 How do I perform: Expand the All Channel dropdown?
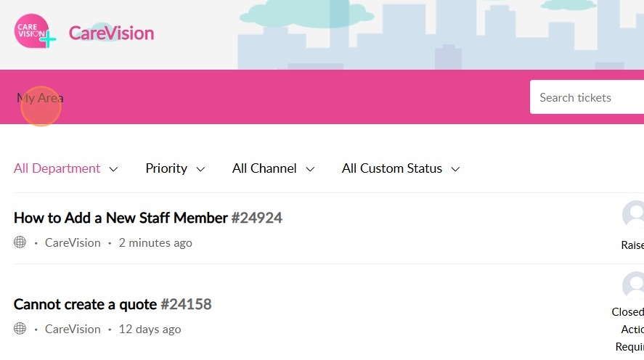(273, 168)
